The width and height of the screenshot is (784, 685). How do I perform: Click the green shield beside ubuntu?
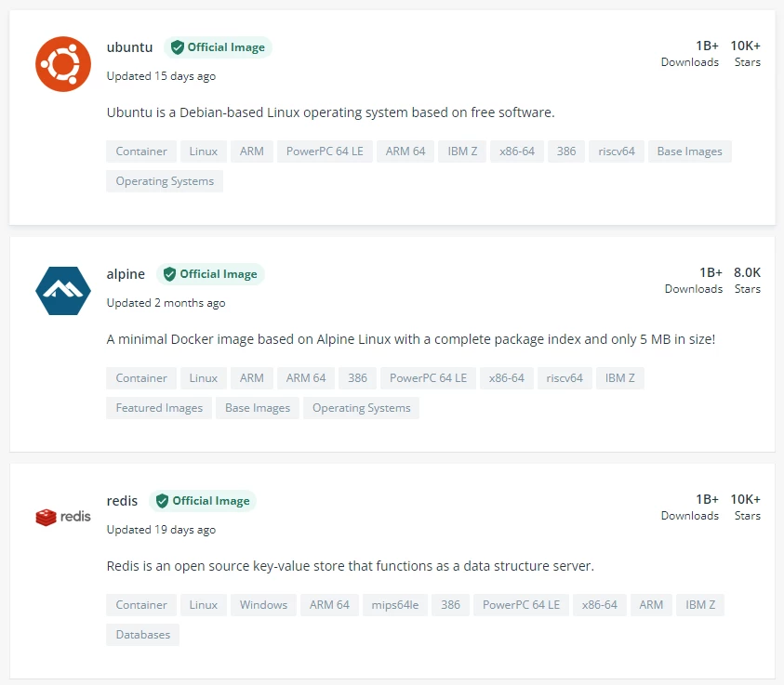click(178, 47)
